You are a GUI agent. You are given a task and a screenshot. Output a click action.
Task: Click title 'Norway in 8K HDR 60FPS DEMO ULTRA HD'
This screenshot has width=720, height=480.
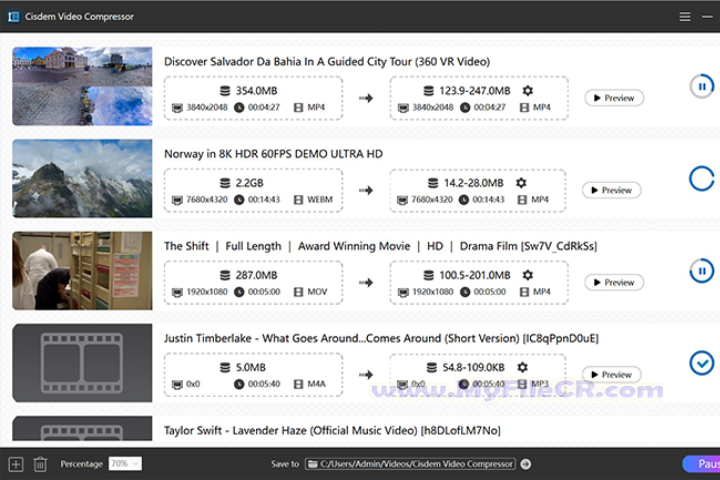click(x=273, y=154)
